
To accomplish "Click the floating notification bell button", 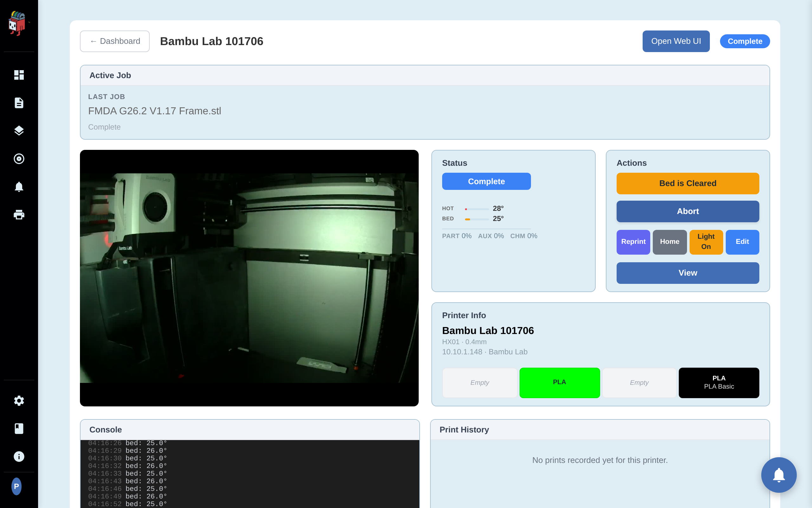I will (778, 474).
